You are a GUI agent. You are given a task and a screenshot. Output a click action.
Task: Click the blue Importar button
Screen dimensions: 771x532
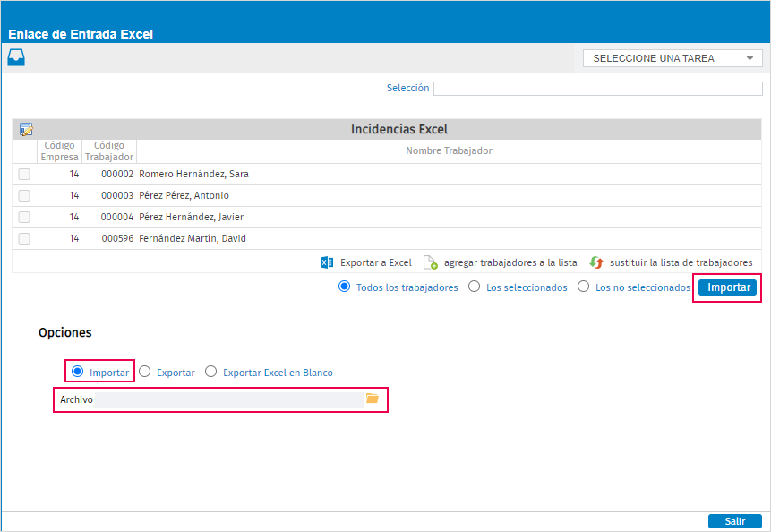[728, 287]
